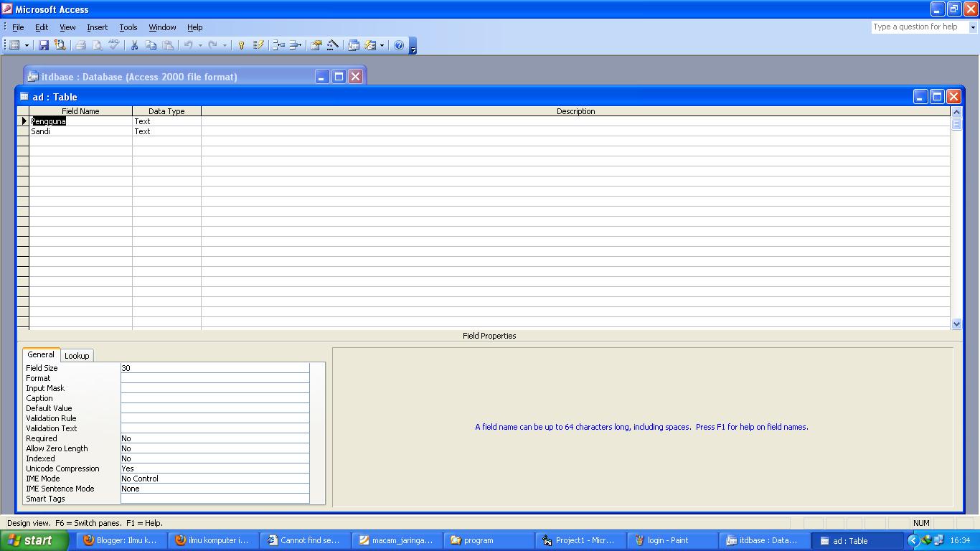The width and height of the screenshot is (980, 551).
Task: Click the Format property box
Action: click(215, 378)
